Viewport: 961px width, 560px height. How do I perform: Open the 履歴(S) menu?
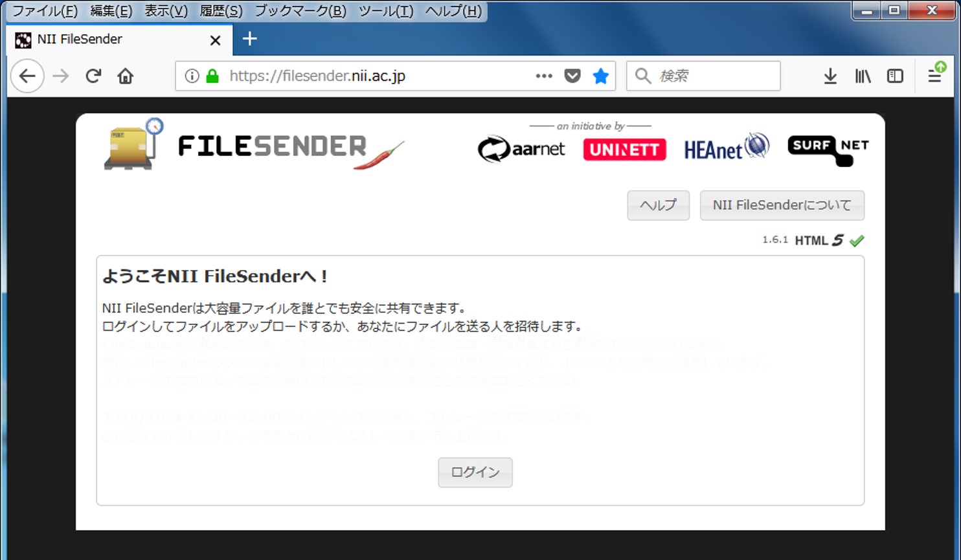tap(221, 11)
